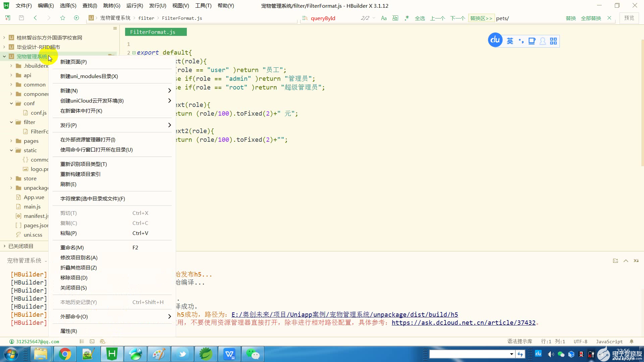This screenshot has height=362, width=644.
Task: Collapse the console panel with up chevron
Action: click(x=626, y=261)
